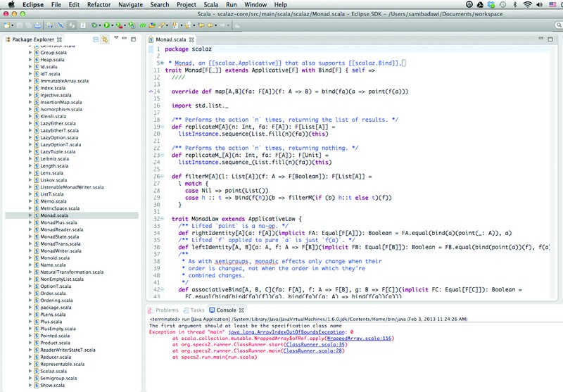Click the Print toolbar icon
The image size is (563, 392).
pos(38,25)
